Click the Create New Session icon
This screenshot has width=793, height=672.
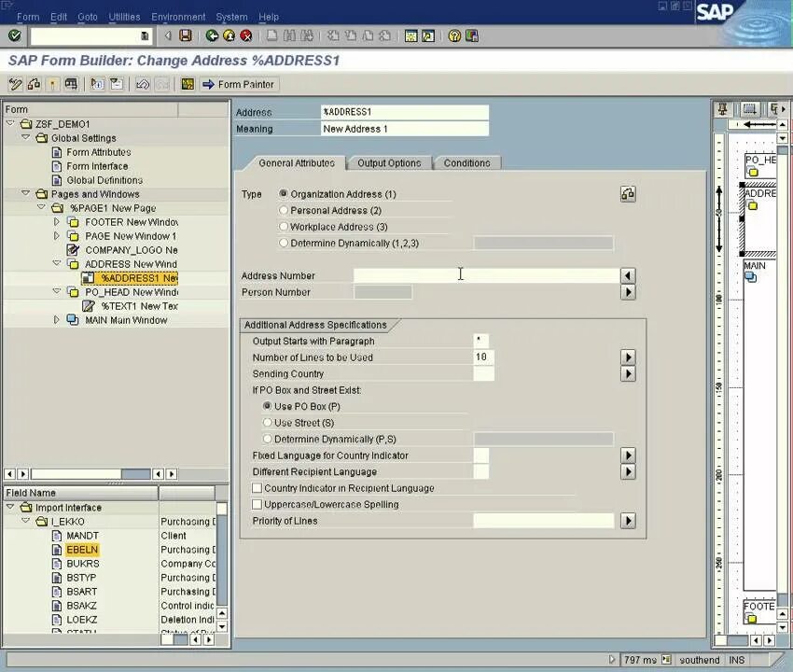(410, 35)
